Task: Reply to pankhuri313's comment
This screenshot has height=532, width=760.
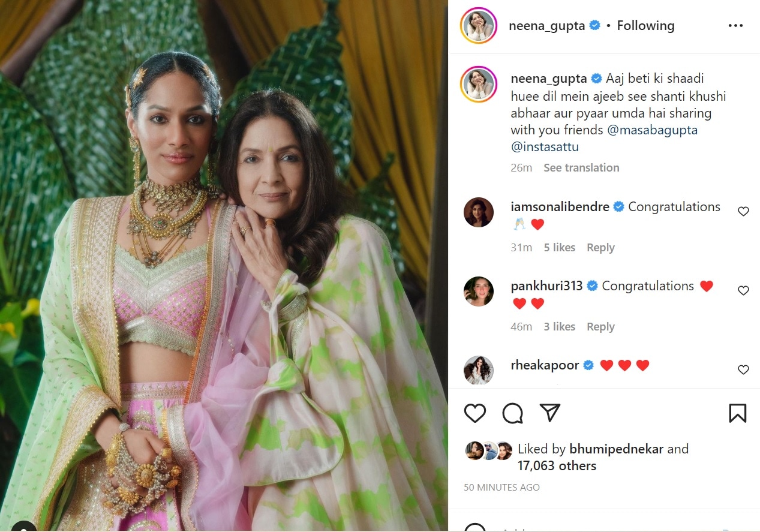Action: click(x=600, y=327)
